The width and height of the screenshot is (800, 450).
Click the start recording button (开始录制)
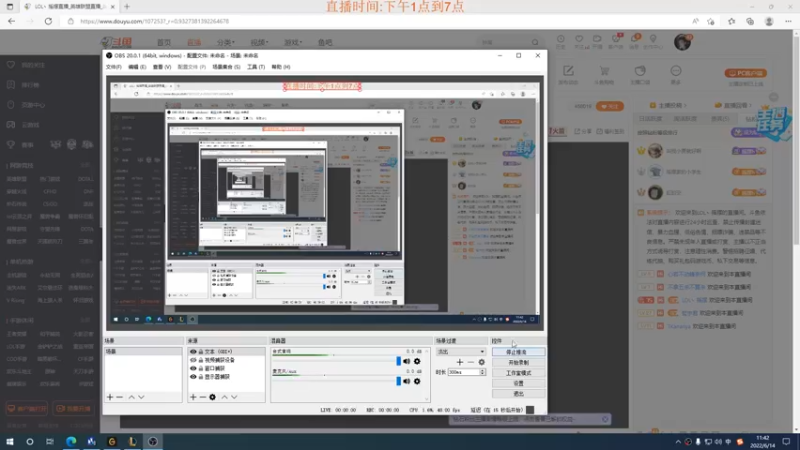tap(518, 362)
